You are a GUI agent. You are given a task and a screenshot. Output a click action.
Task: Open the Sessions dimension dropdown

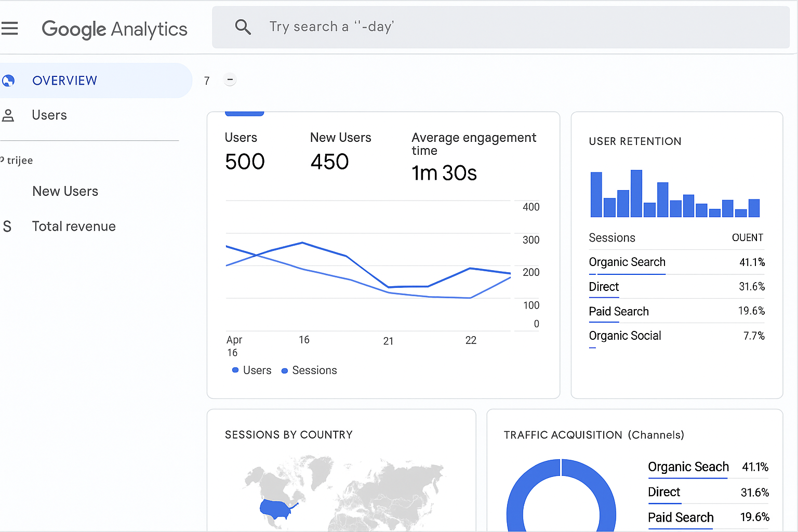point(612,238)
